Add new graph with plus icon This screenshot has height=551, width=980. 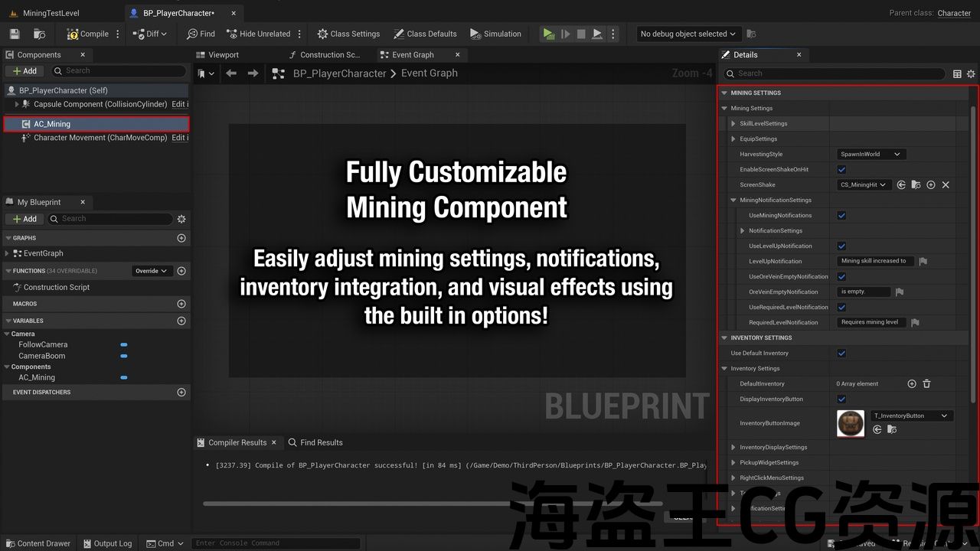click(x=181, y=238)
